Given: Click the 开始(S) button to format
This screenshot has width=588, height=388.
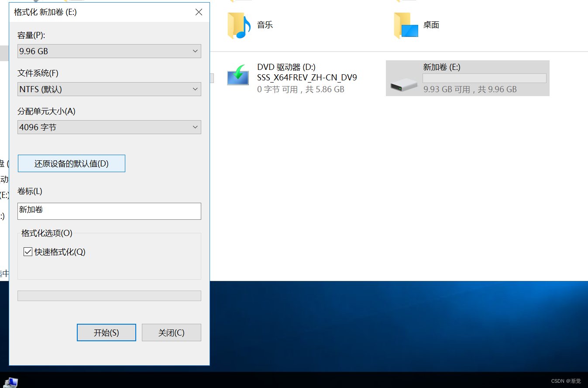Looking at the screenshot, I should (x=106, y=333).
